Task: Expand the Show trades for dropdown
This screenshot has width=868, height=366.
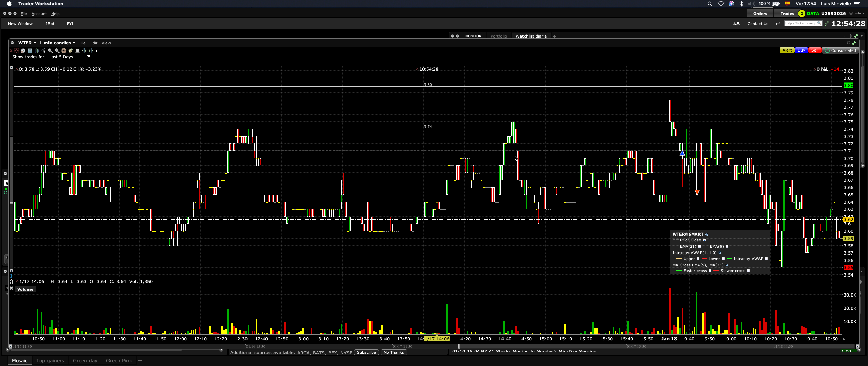Action: tap(88, 57)
